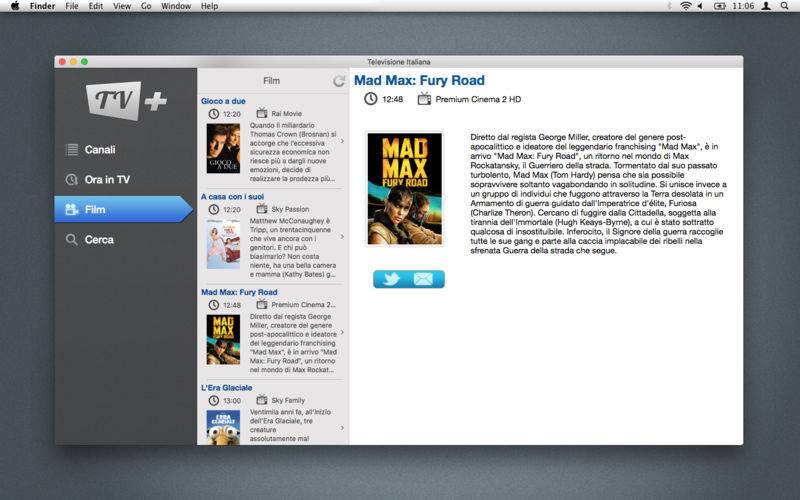Click detail TV icon by Premium Cinema 2 HD
The width and height of the screenshot is (800, 500).
click(424, 98)
